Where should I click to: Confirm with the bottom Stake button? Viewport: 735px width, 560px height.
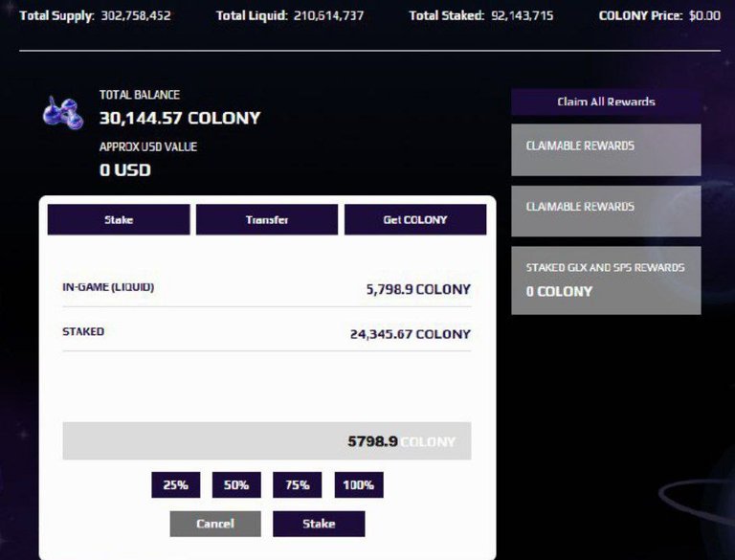(319, 524)
